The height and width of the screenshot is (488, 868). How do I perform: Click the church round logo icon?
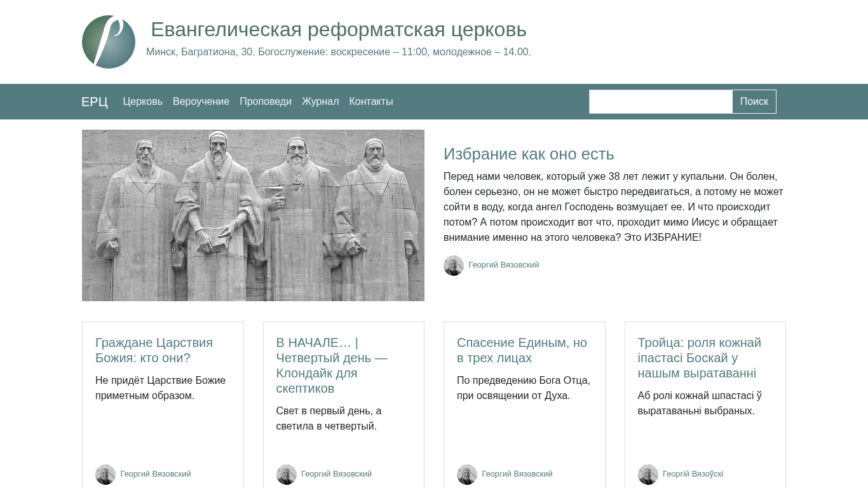(x=109, y=42)
